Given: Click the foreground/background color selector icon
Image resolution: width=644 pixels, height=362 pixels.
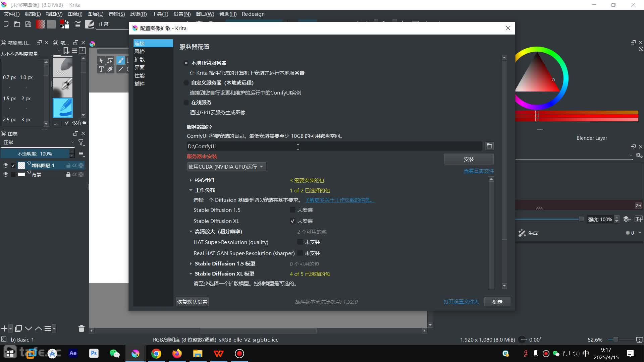Looking at the screenshot, I should coord(64,24).
